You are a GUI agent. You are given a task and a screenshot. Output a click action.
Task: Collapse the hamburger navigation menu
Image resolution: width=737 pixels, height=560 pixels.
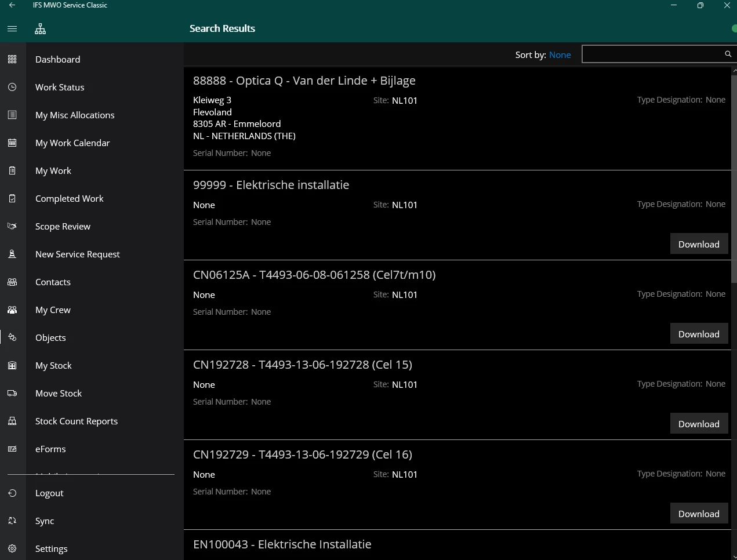(x=12, y=28)
